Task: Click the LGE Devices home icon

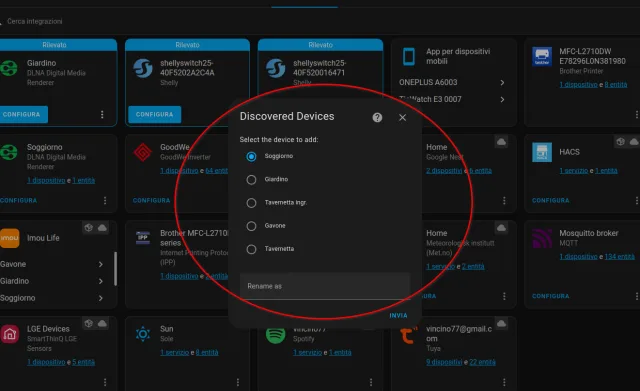Action: pyautogui.click(x=10, y=334)
